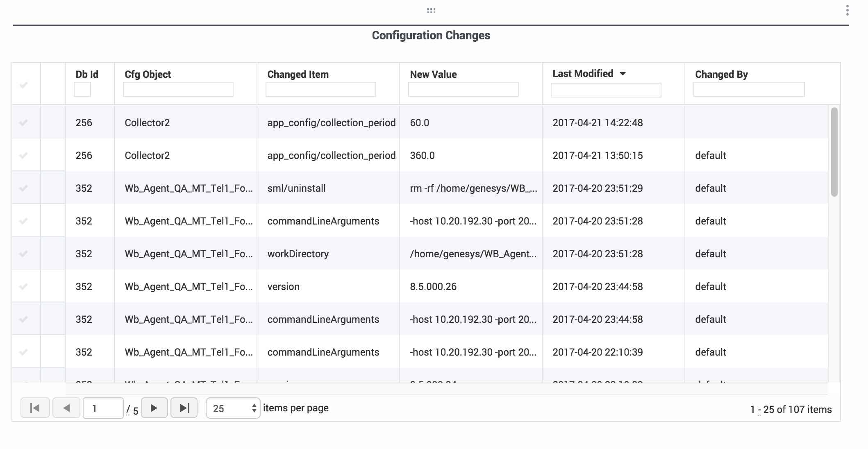Tick the version 8.5.000.26 row checkmark
This screenshot has height=449, width=868.
(x=24, y=286)
